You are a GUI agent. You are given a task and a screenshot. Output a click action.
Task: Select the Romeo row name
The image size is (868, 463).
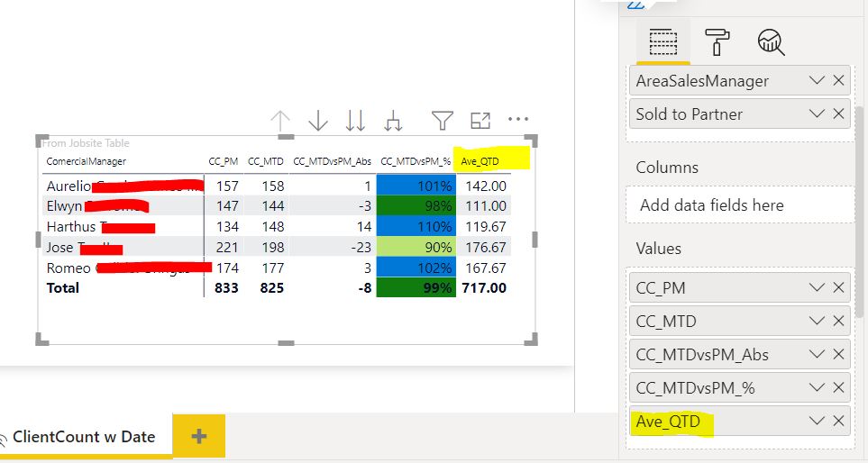(x=69, y=268)
